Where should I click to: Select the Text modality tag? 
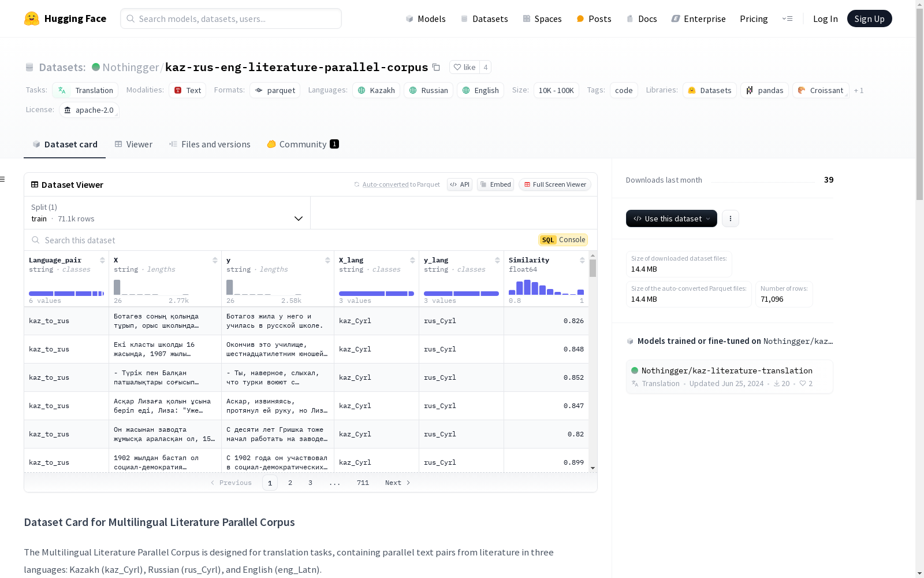coord(187,90)
